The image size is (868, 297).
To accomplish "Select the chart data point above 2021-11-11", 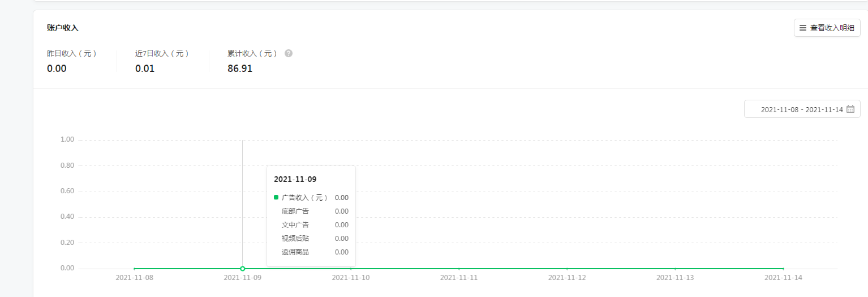I will coord(459,268).
